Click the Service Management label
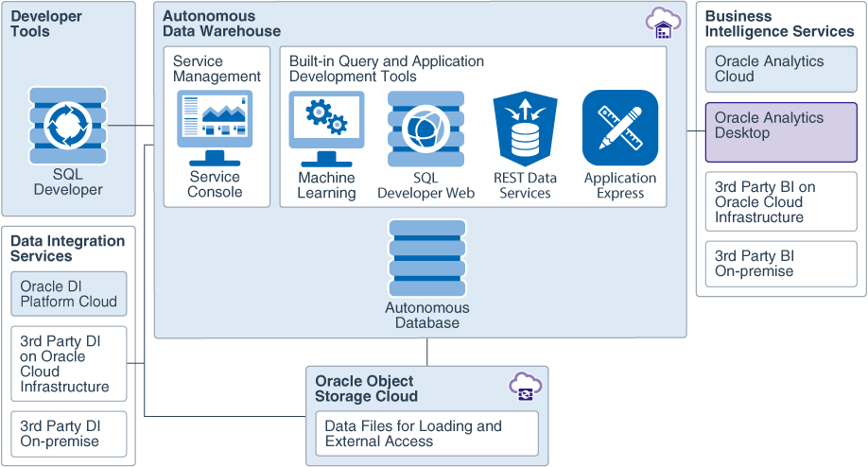868x467 pixels. [217, 69]
